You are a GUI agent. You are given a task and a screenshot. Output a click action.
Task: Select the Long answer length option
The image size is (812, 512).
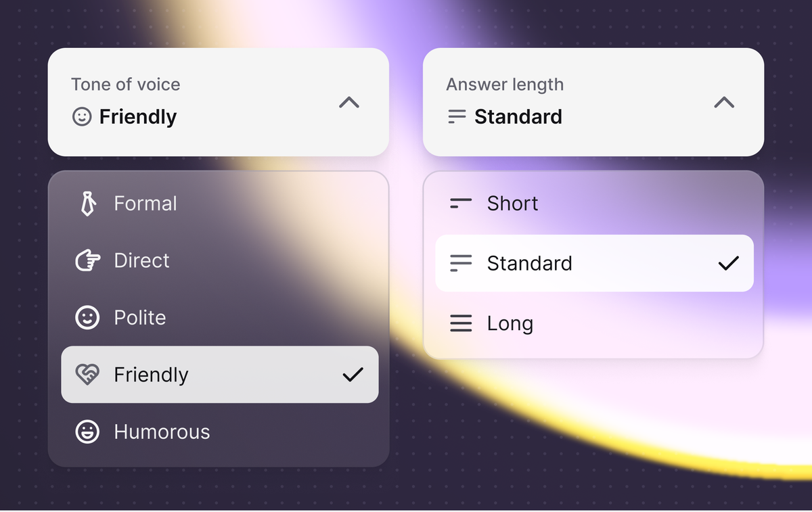click(x=510, y=323)
